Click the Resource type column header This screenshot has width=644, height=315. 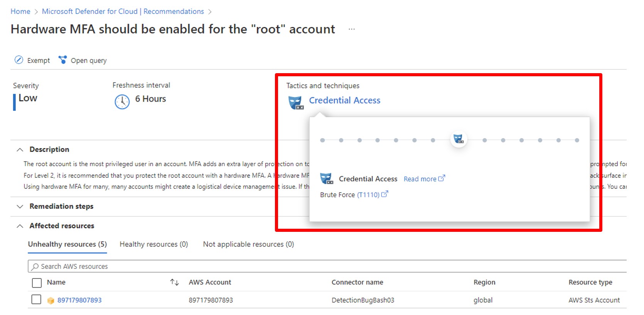[590, 282]
